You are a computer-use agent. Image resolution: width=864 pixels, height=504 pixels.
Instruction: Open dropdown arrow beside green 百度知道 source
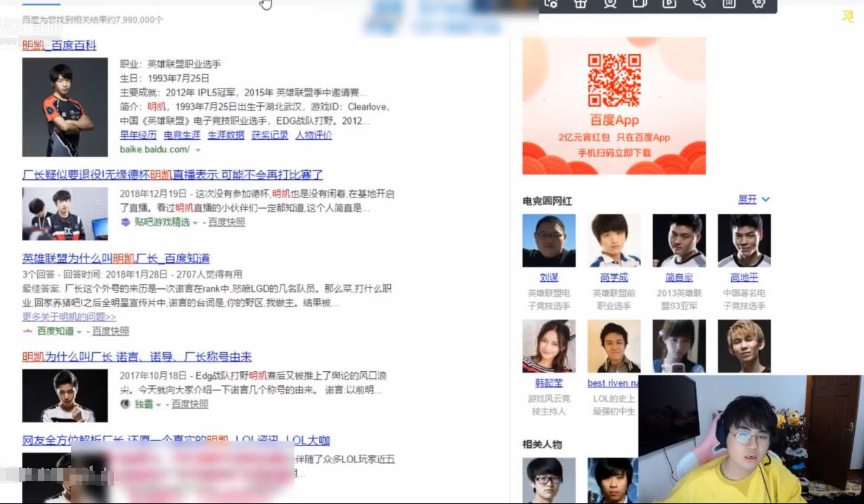click(79, 332)
